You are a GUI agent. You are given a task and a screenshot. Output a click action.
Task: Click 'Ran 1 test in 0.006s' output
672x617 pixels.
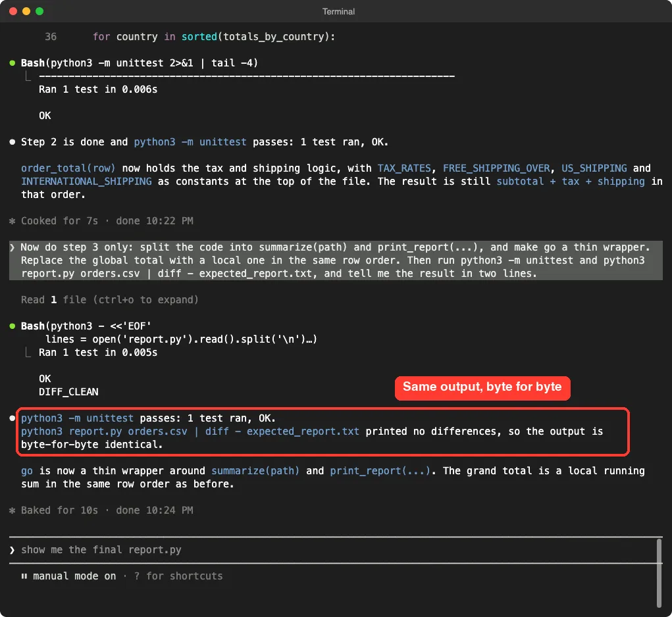pos(97,89)
